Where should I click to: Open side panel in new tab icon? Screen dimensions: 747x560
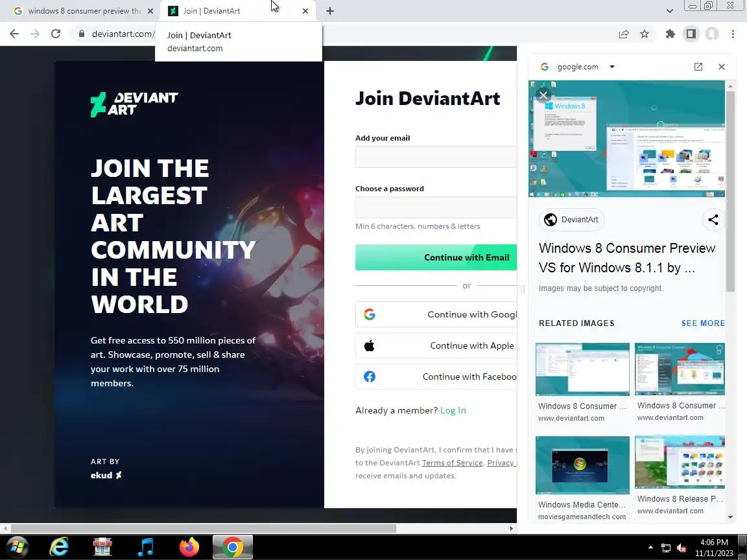click(698, 67)
